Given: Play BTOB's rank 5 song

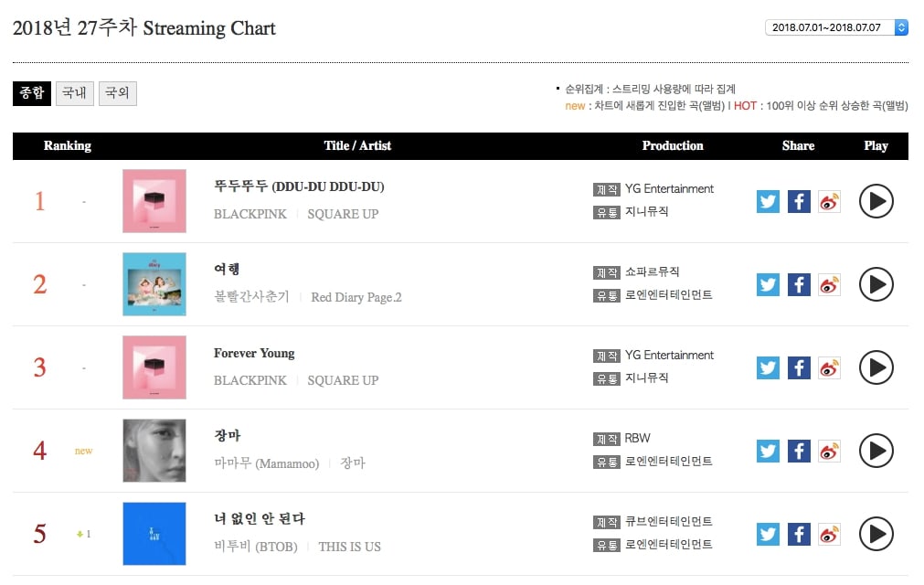Looking at the screenshot, I should [876, 534].
